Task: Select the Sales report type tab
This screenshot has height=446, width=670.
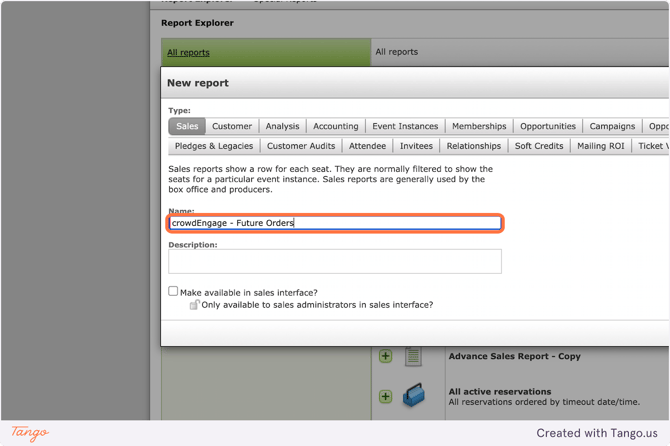Action: pos(187,126)
